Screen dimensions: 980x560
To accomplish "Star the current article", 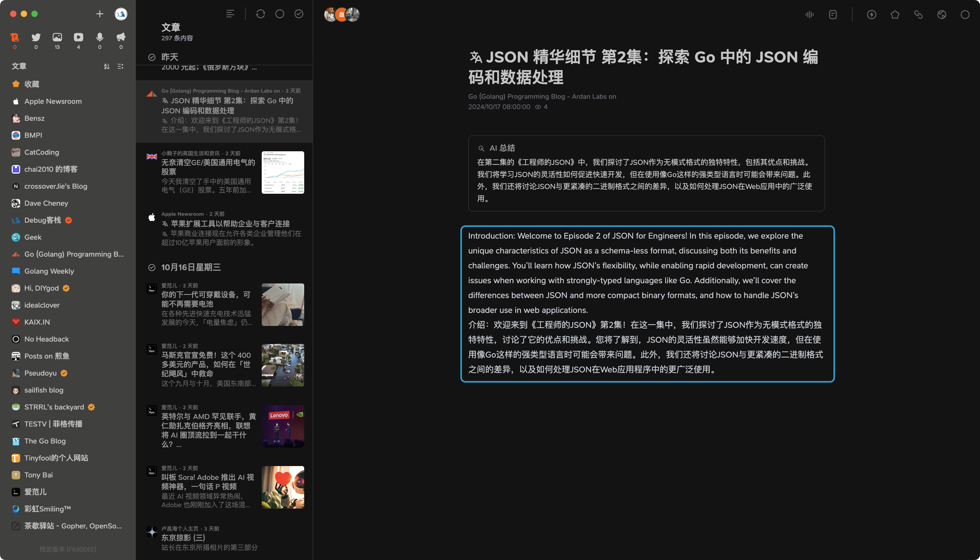I will (895, 15).
